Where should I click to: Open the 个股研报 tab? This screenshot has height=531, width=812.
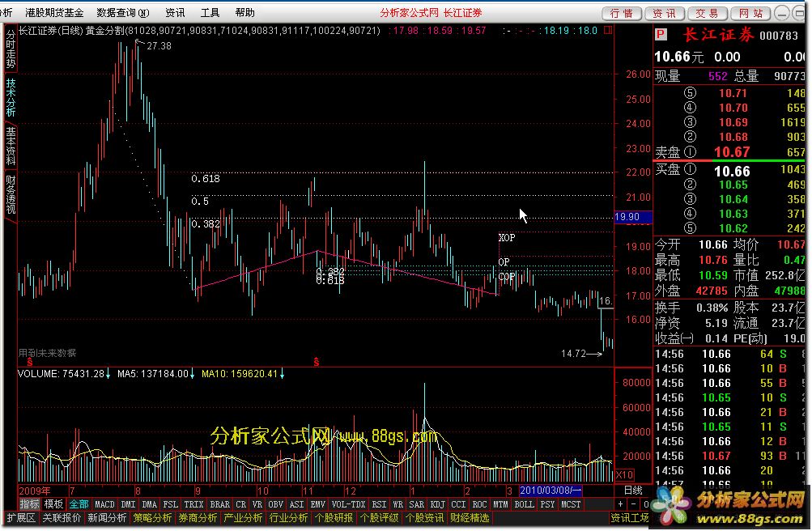(334, 517)
